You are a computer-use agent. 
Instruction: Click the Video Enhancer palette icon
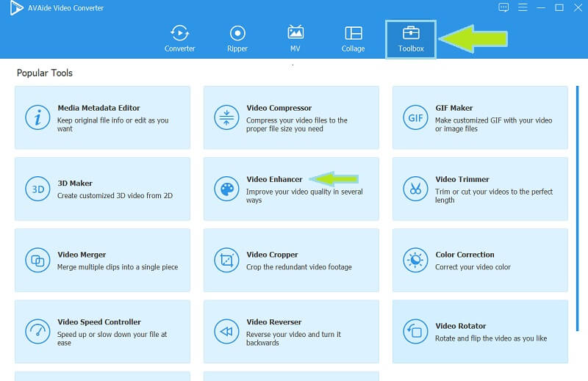click(x=226, y=189)
